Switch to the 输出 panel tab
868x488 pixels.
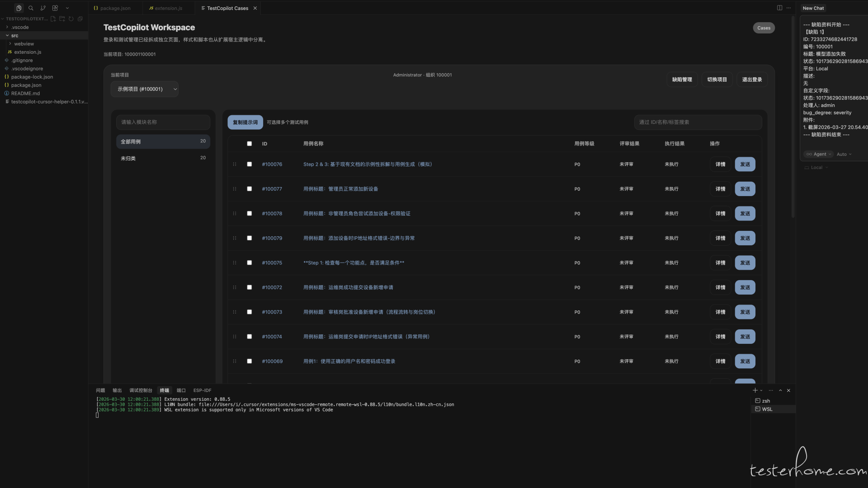[117, 390]
